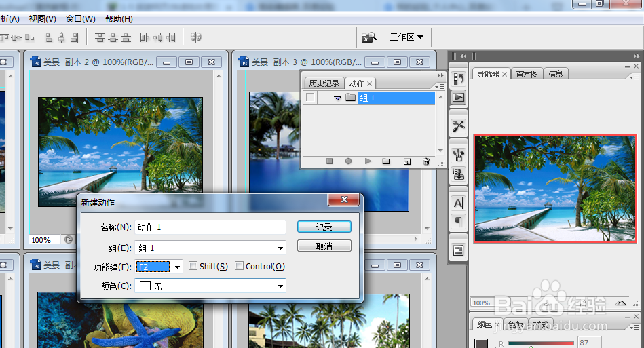
Task: Click the 取消 button in the dialog
Action: 324,246
